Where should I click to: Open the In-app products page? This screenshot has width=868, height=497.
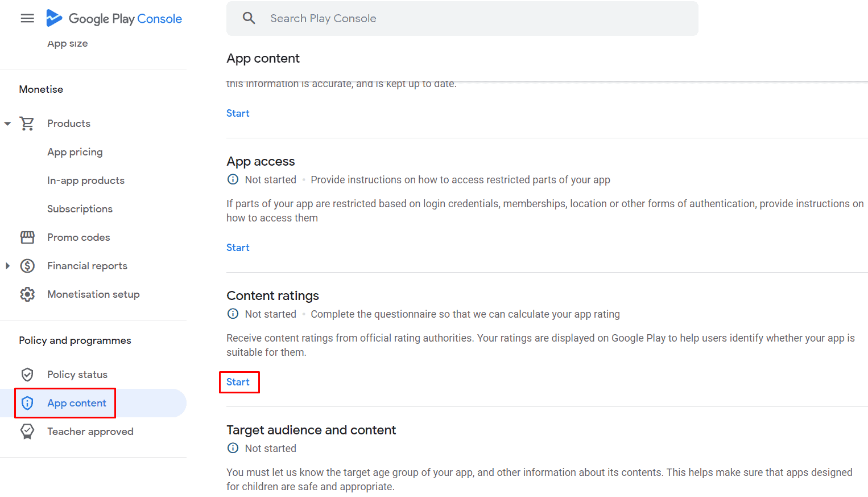86,180
